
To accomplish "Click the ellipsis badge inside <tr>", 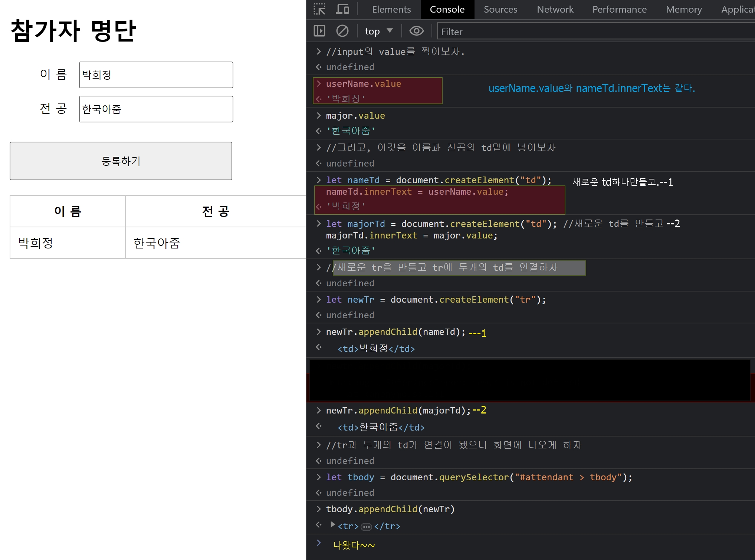I will tap(366, 527).
